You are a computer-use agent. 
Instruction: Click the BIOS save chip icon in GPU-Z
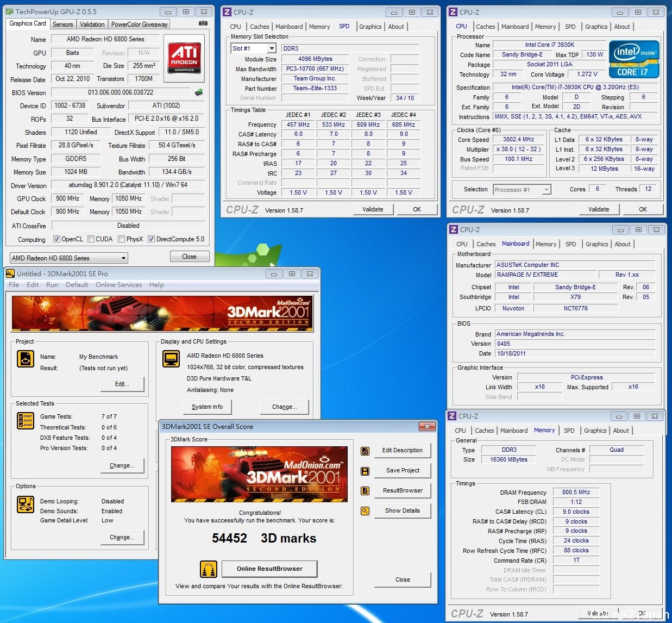tap(199, 92)
